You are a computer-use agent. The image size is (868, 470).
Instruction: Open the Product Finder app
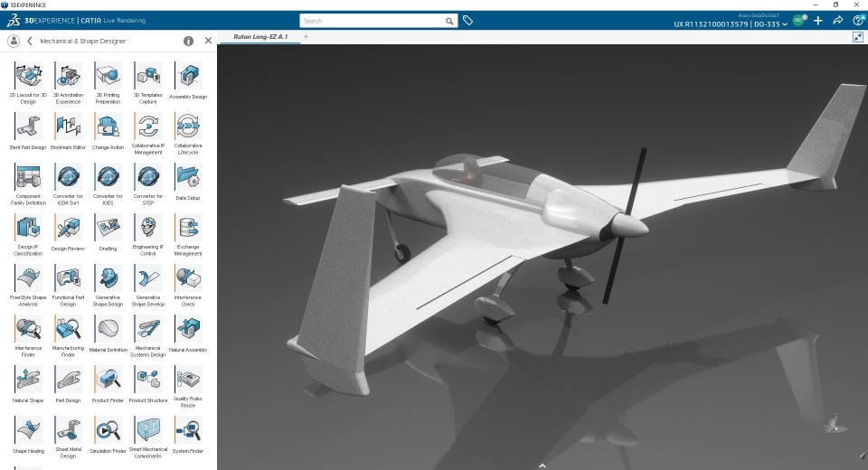pos(108,380)
